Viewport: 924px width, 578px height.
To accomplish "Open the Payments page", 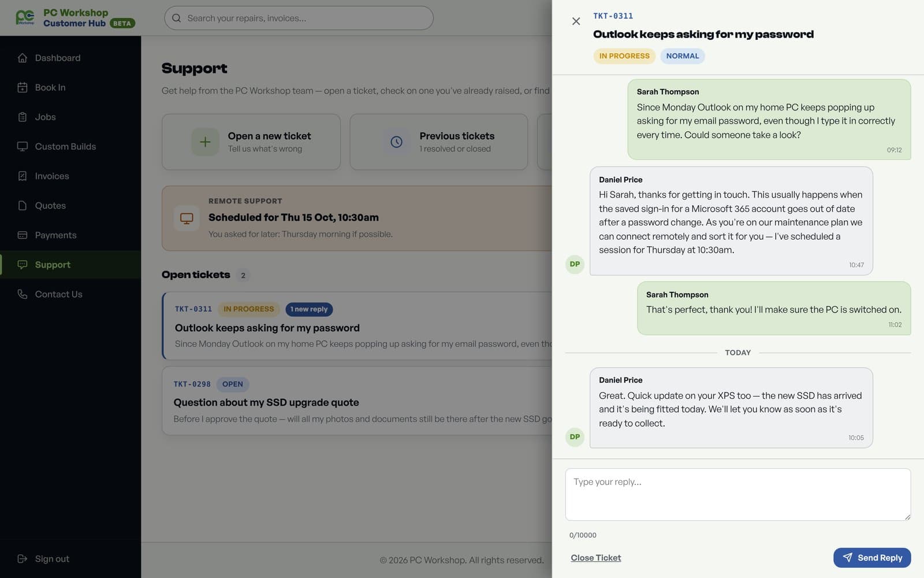I will (x=70, y=235).
